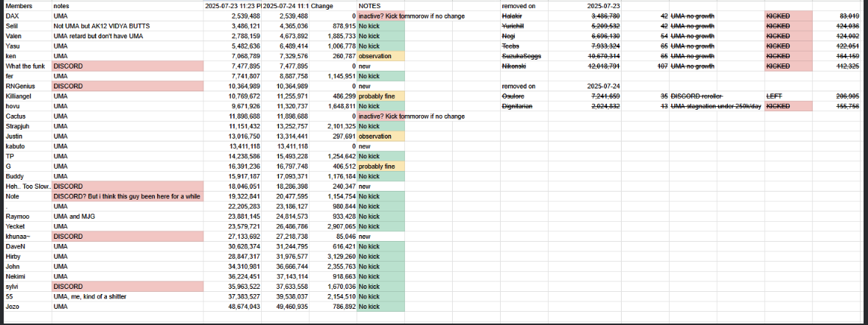Click member 55's note starting 'UMA, me'
Screen dimensions: 868x325
point(128,296)
